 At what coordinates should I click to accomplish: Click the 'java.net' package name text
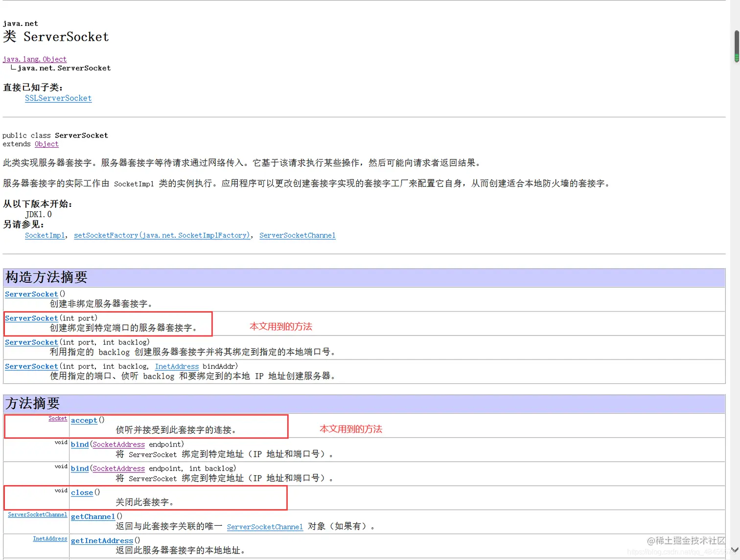(x=21, y=23)
